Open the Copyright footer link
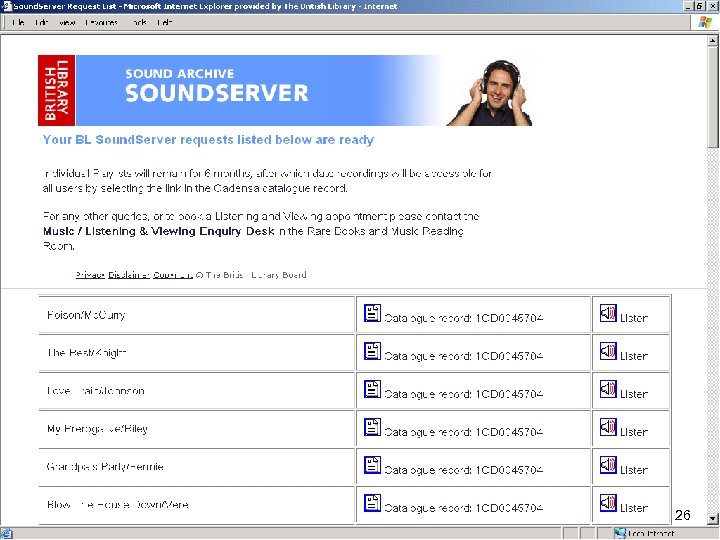The image size is (720, 540). pyautogui.click(x=173, y=275)
